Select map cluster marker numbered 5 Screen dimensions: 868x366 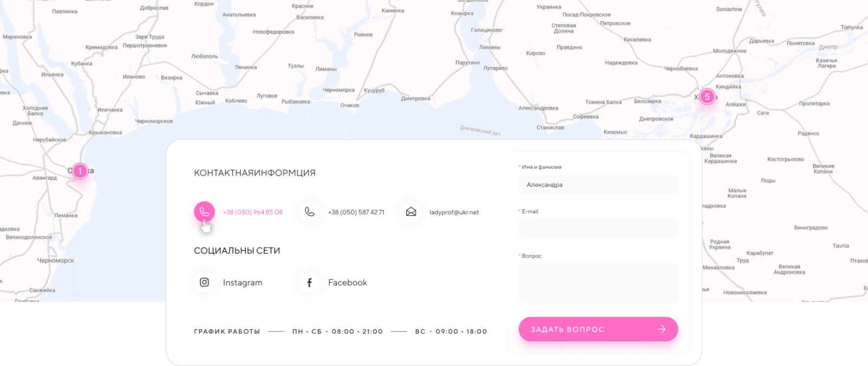tap(707, 97)
